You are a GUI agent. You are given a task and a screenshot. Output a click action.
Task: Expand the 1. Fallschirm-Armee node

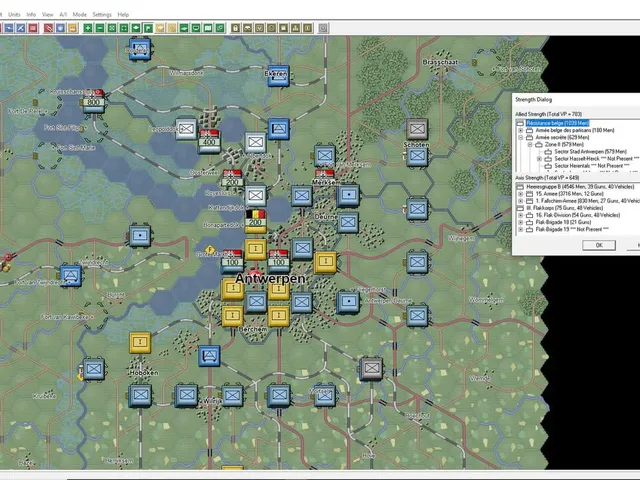[520, 201]
